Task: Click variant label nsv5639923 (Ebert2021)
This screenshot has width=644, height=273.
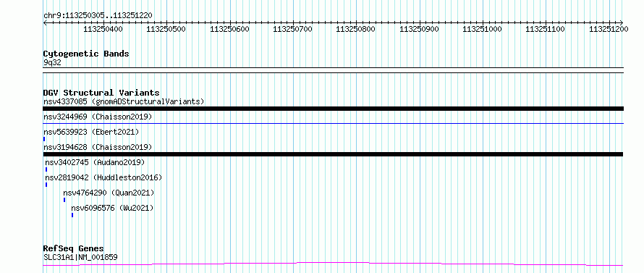Action: click(x=91, y=132)
